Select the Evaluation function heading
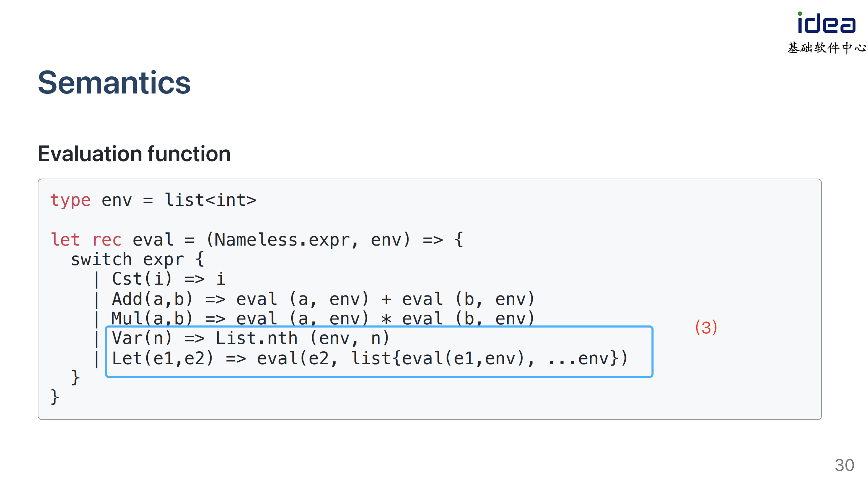868x480 pixels. tap(134, 154)
